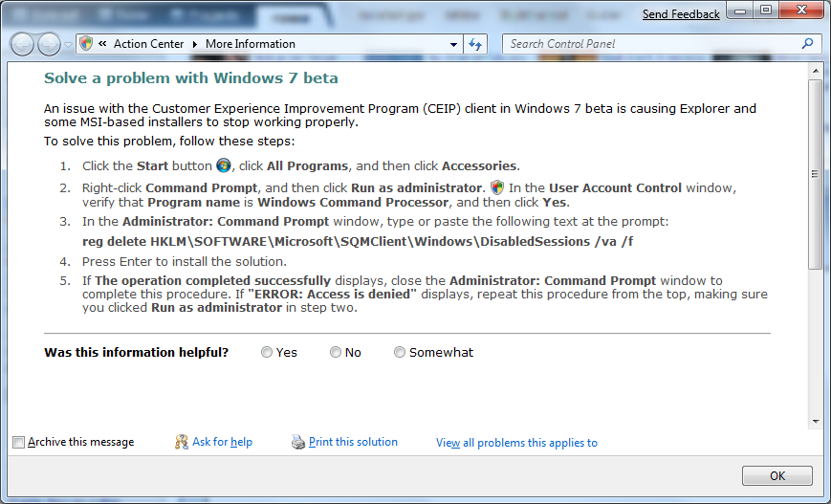Click the vertical scrollbar thumb
Image resolution: width=831 pixels, height=504 pixels.
pyautogui.click(x=815, y=174)
